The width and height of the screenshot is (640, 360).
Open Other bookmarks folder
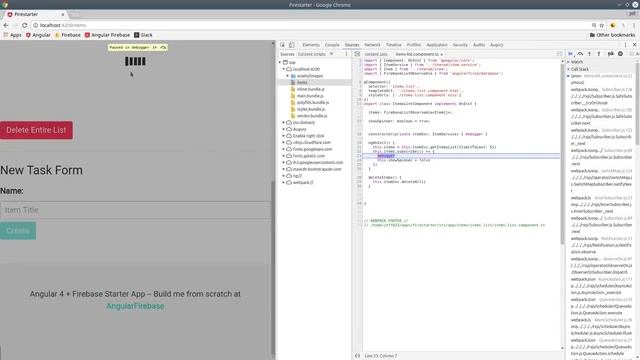pyautogui.click(x=612, y=35)
